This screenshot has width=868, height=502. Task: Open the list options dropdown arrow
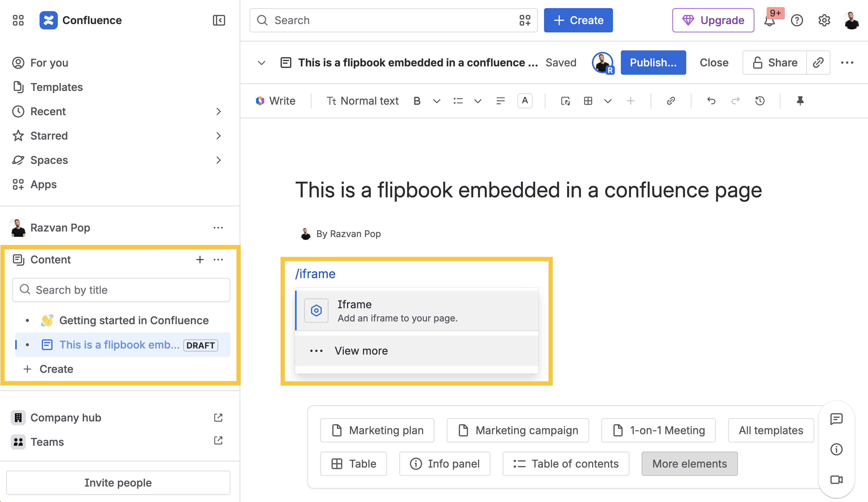click(x=477, y=101)
